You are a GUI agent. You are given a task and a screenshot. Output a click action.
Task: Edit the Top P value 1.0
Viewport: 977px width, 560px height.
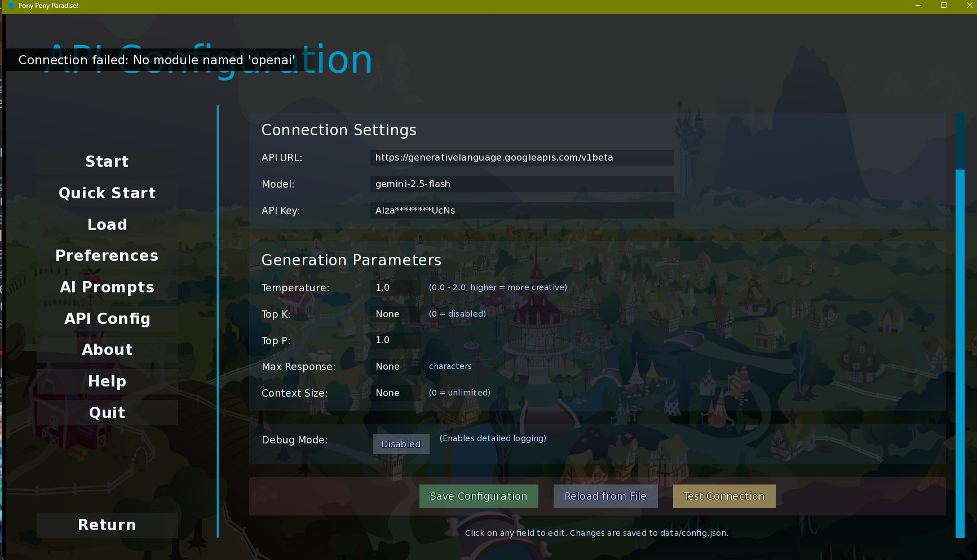tap(396, 340)
